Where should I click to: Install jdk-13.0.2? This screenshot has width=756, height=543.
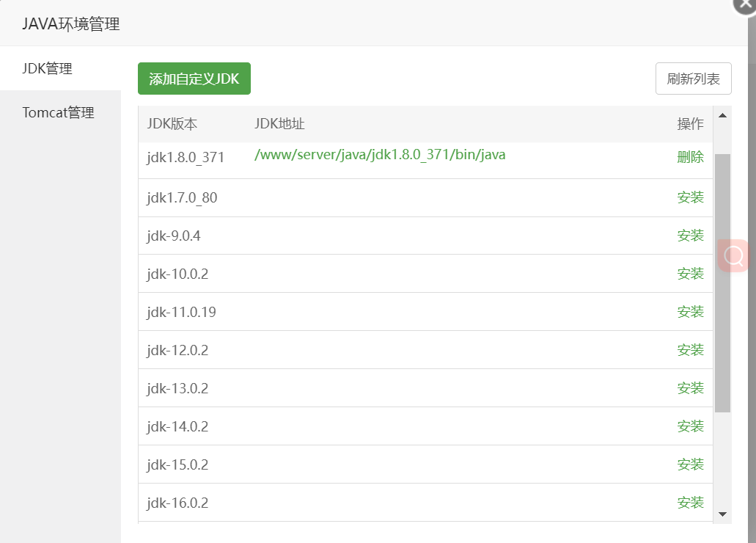pos(690,388)
